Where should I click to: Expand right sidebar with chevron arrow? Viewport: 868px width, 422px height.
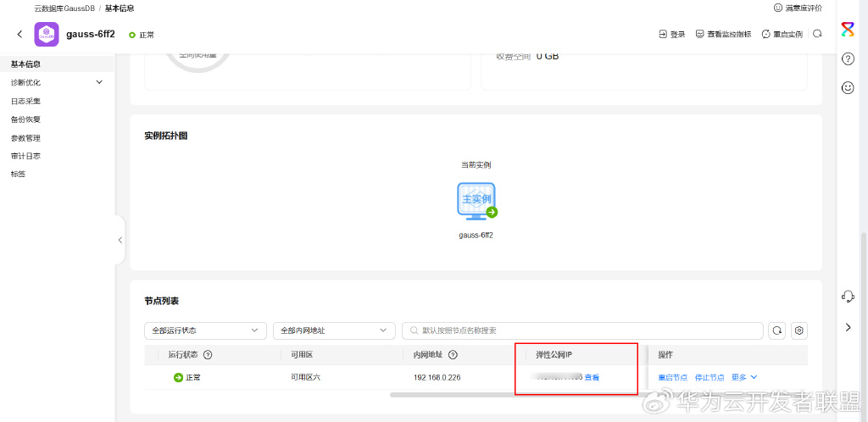848,327
